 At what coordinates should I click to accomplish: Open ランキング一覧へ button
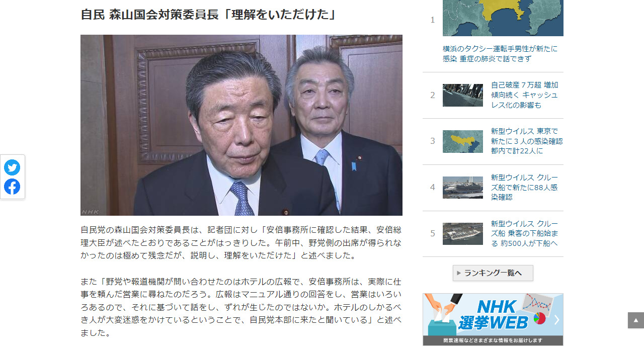[x=493, y=273]
